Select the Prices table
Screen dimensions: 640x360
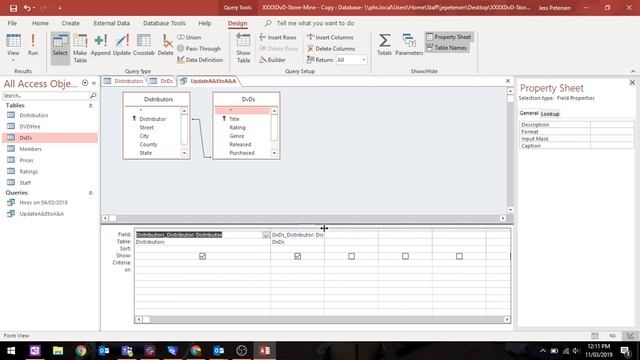tap(27, 160)
